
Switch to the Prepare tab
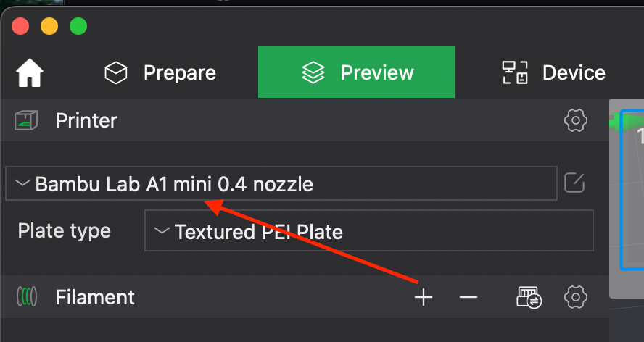160,73
